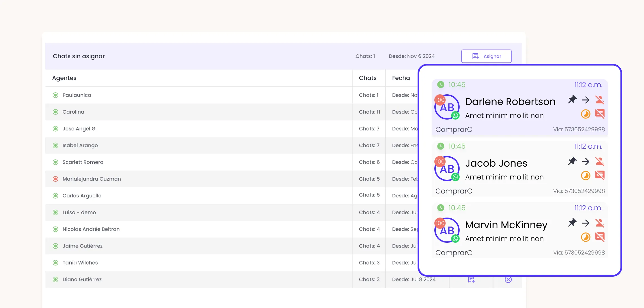
Task: Click green clock icon on Darlene Robertson card
Action: tap(441, 85)
